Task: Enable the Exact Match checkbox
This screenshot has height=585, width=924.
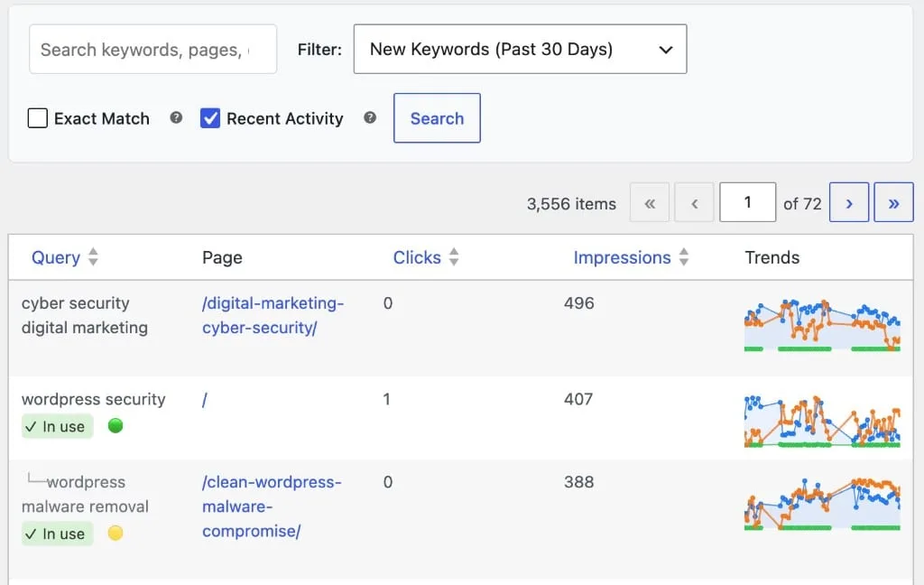Action: click(x=38, y=118)
